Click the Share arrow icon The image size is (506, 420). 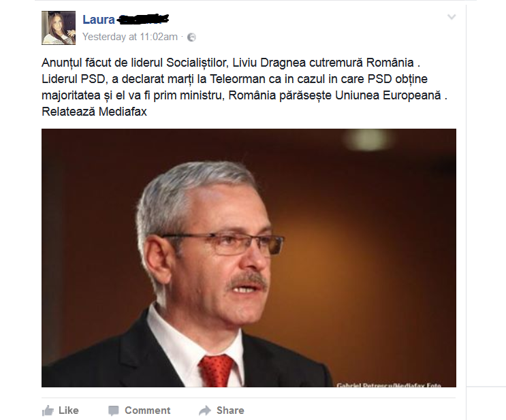[x=204, y=410]
